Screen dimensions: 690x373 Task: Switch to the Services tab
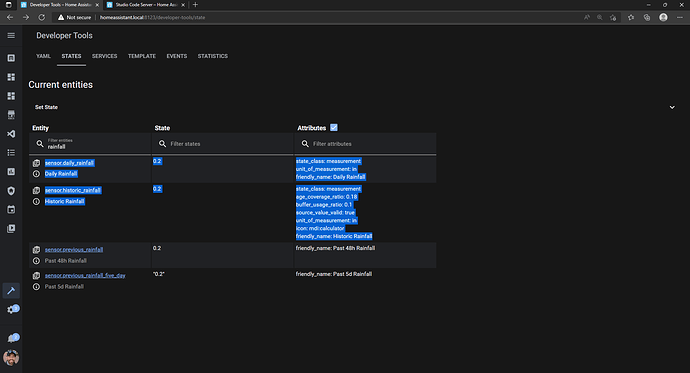click(x=104, y=56)
